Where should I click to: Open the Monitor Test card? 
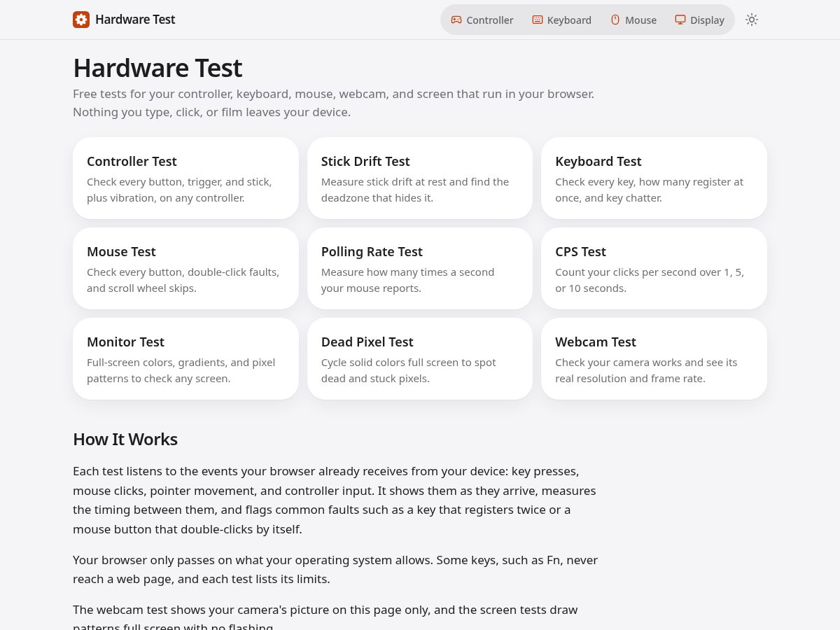pos(185,358)
